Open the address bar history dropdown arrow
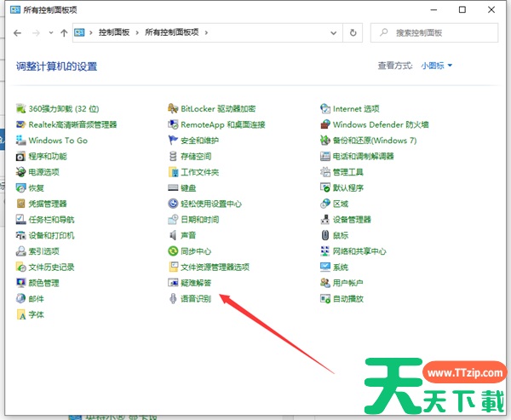This screenshot has height=420, width=511. click(x=335, y=32)
